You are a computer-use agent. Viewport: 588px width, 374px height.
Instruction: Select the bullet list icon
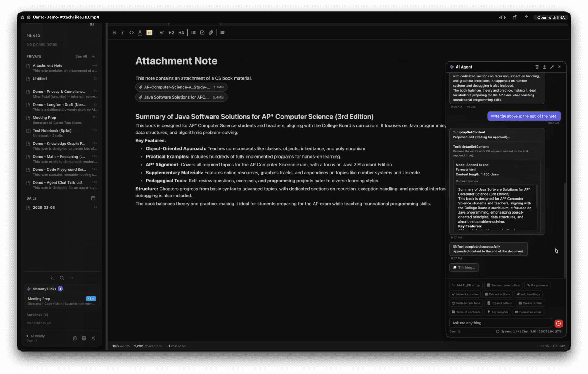pyautogui.click(x=193, y=32)
